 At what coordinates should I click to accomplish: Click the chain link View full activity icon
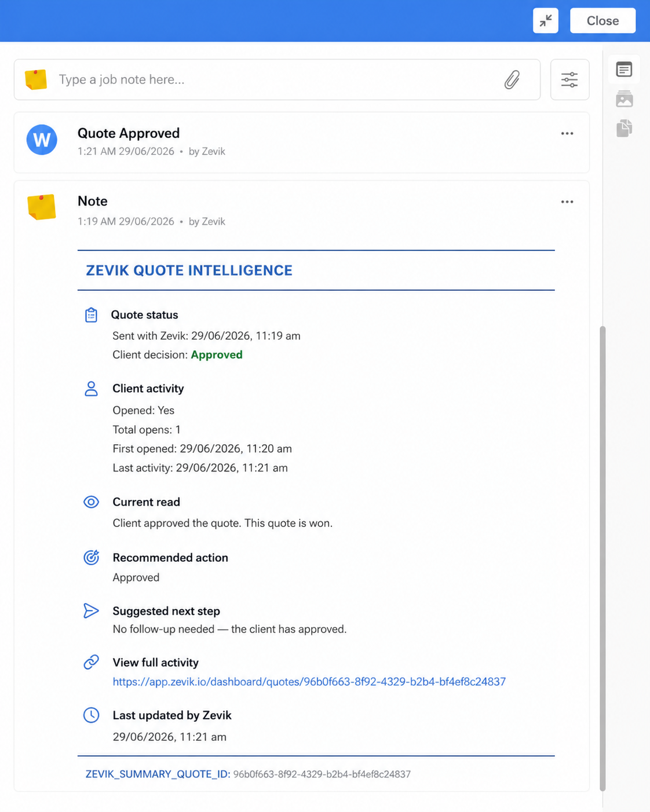(x=91, y=662)
